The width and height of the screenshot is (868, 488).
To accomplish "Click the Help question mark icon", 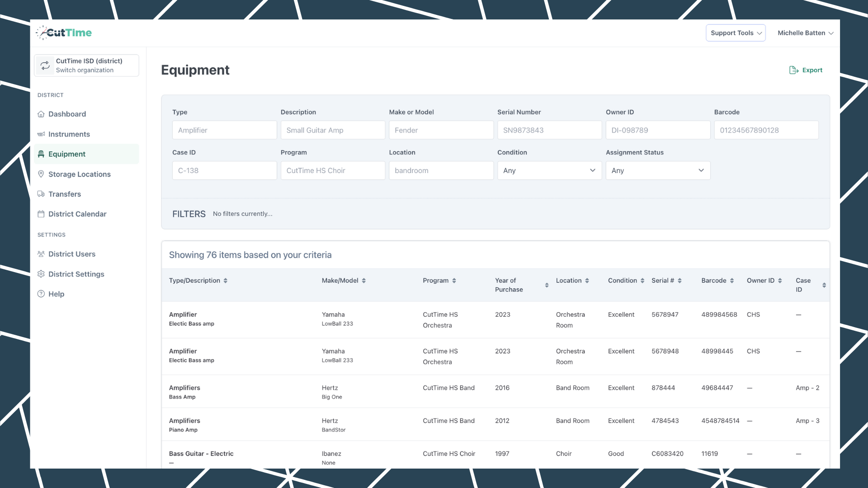I will [x=41, y=294].
